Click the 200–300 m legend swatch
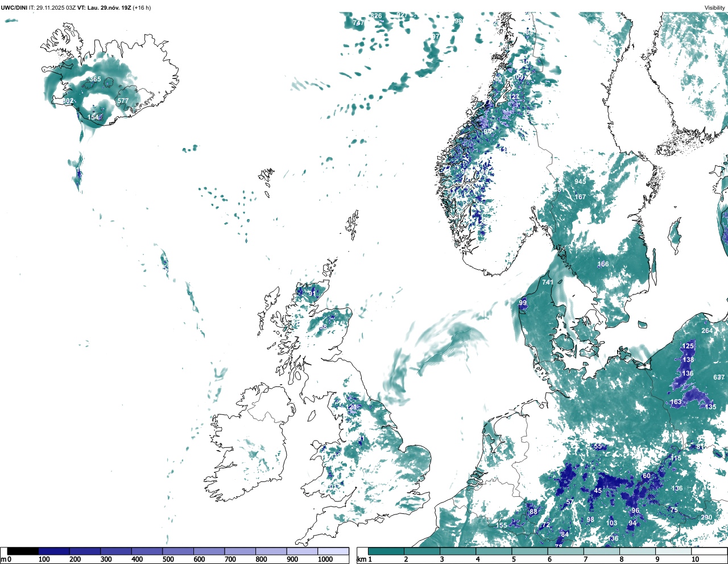Viewport: 728px width, 564px height. pyautogui.click(x=85, y=551)
